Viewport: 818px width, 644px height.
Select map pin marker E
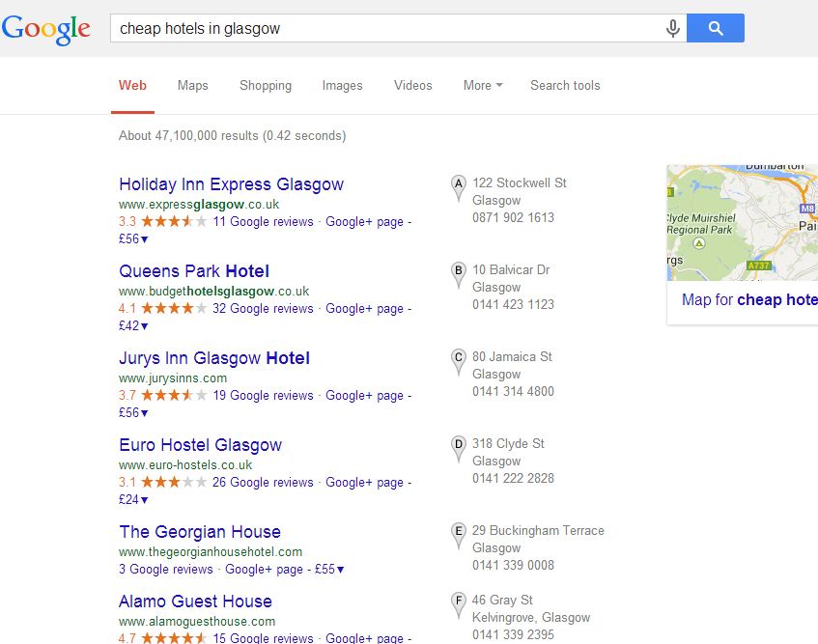(x=459, y=536)
